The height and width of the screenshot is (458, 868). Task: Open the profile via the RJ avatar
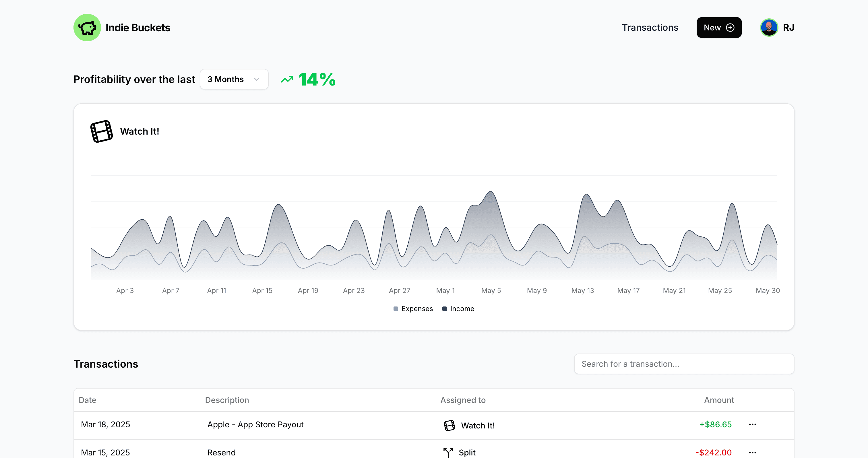(769, 27)
